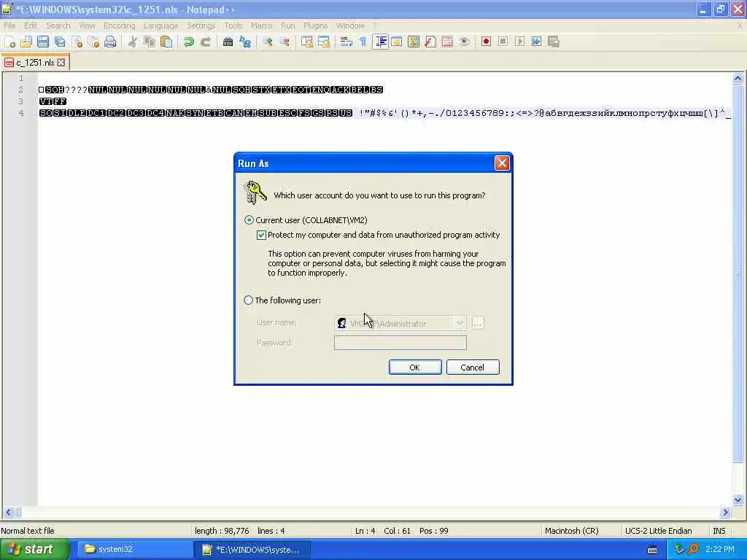The image size is (747, 560).
Task: Toggle synchronized horizontal scrolling icon
Action: click(x=323, y=42)
